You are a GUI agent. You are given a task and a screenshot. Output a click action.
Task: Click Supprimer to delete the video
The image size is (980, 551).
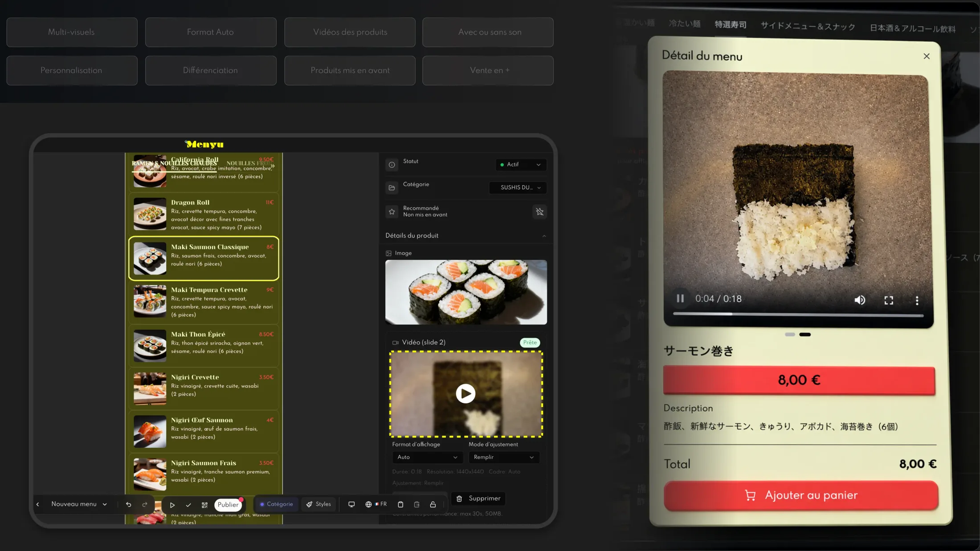tap(478, 498)
